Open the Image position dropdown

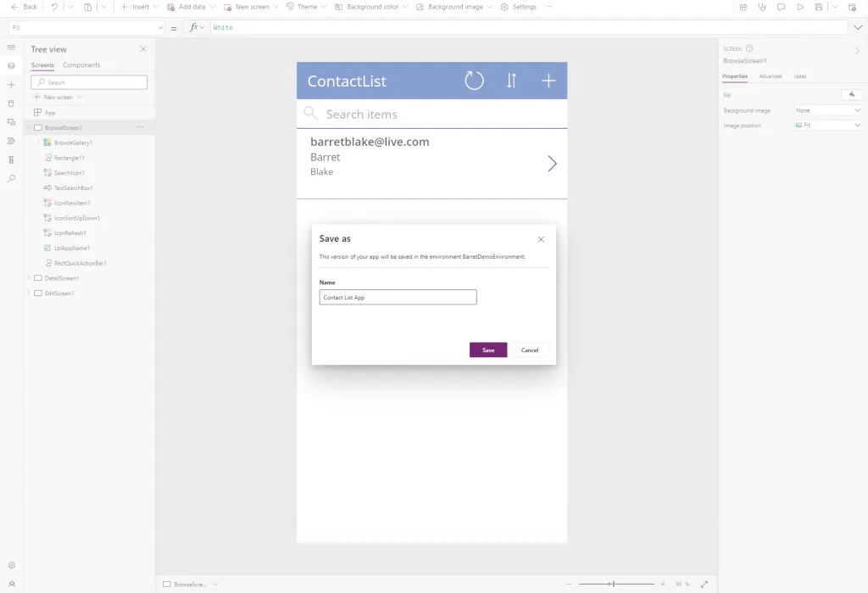[828, 126]
